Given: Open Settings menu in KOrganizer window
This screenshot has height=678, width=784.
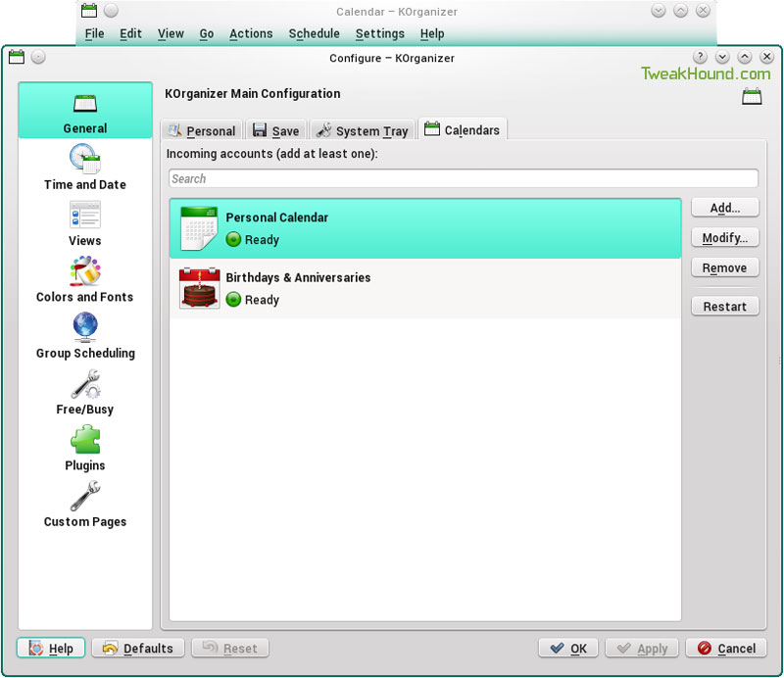Looking at the screenshot, I should (x=380, y=33).
